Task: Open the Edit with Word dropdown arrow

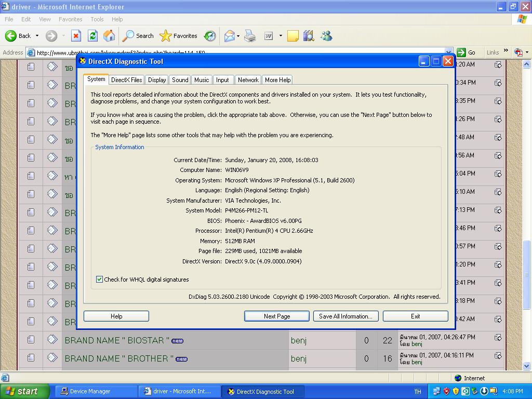Action: (x=281, y=36)
